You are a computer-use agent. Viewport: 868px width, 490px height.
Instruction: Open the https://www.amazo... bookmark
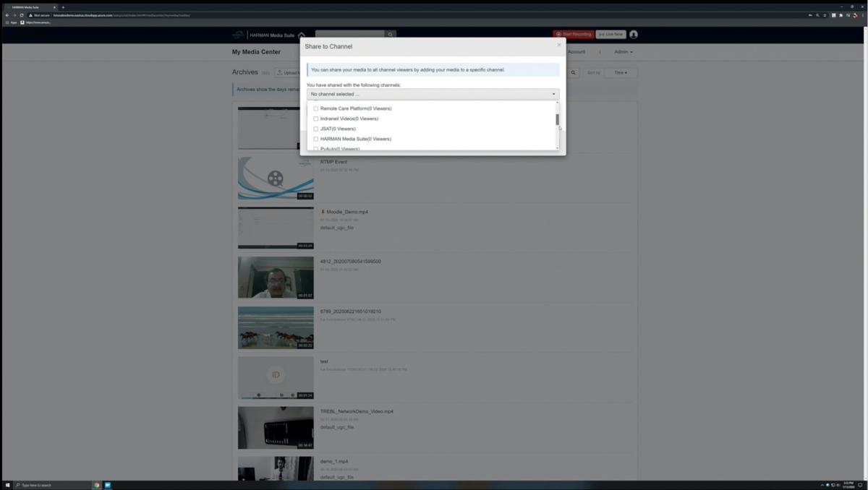point(37,22)
